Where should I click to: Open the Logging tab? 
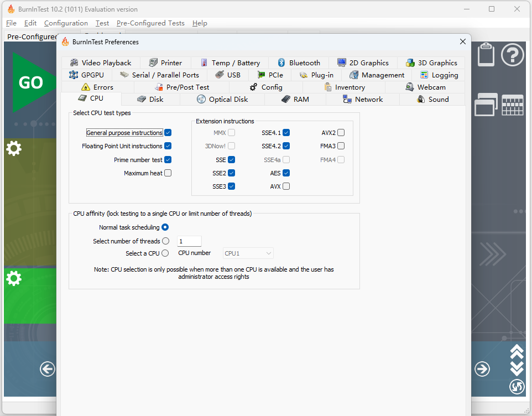coord(439,75)
